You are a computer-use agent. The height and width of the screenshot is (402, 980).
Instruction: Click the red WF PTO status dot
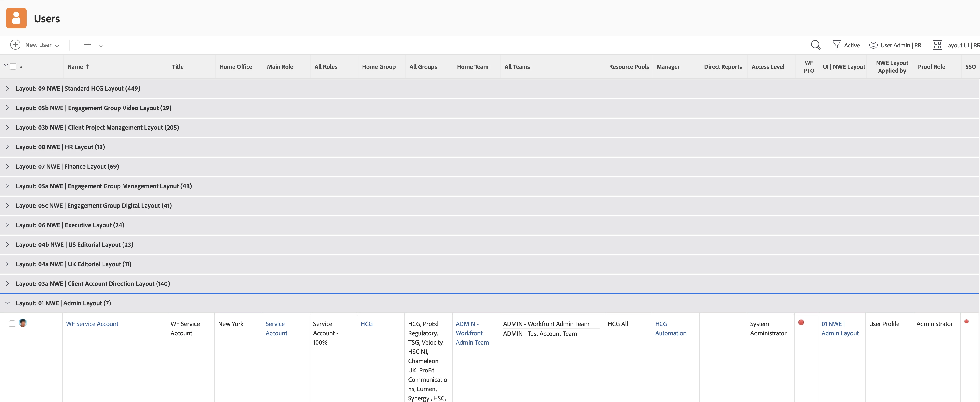801,322
